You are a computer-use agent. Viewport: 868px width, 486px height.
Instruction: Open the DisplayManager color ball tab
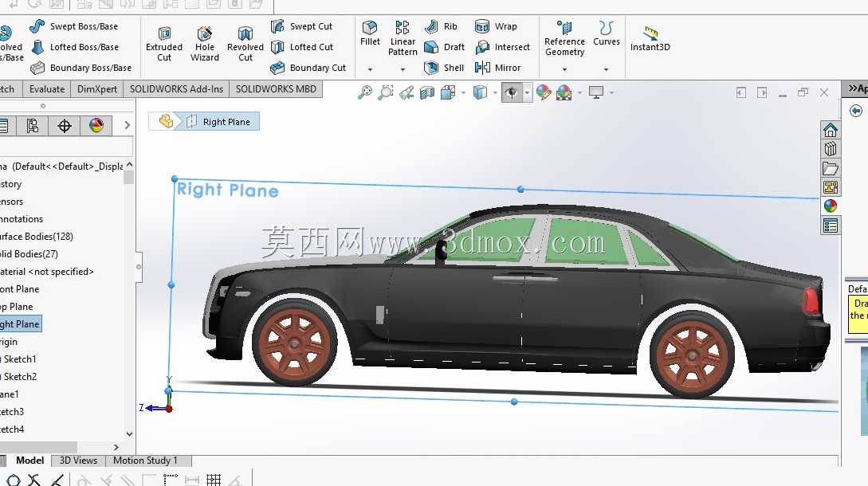pyautogui.click(x=96, y=126)
